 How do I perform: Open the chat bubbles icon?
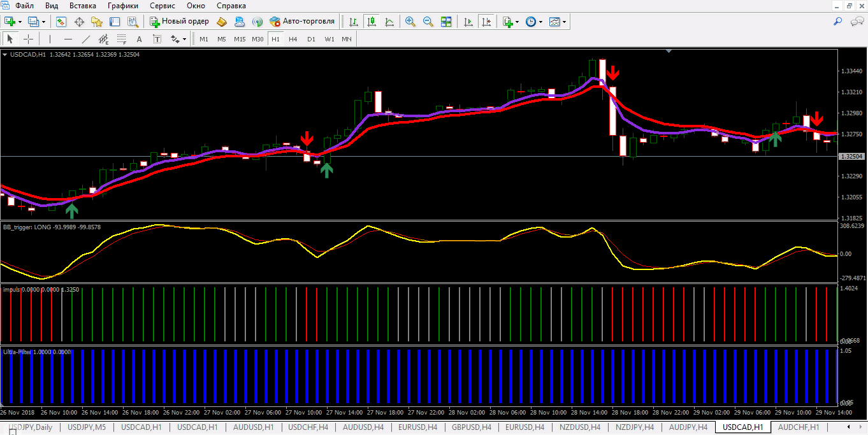coord(857,22)
